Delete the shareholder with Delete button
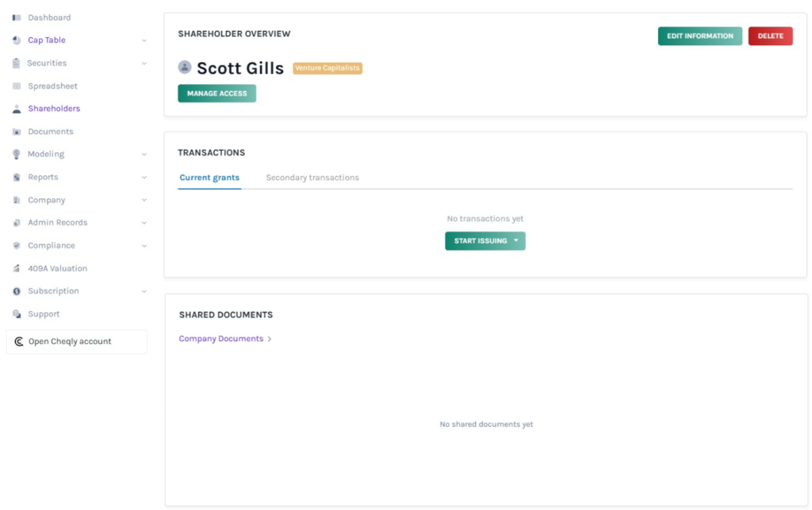The height and width of the screenshot is (510, 812). 770,36
